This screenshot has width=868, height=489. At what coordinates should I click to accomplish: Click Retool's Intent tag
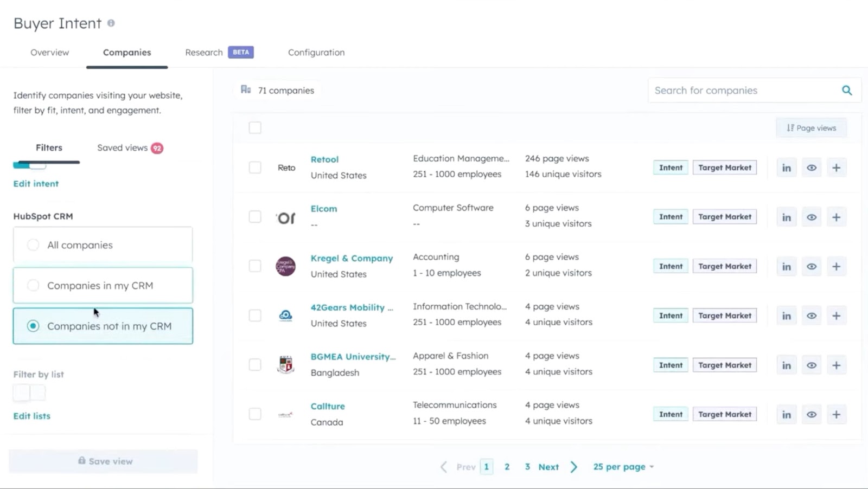coord(671,168)
